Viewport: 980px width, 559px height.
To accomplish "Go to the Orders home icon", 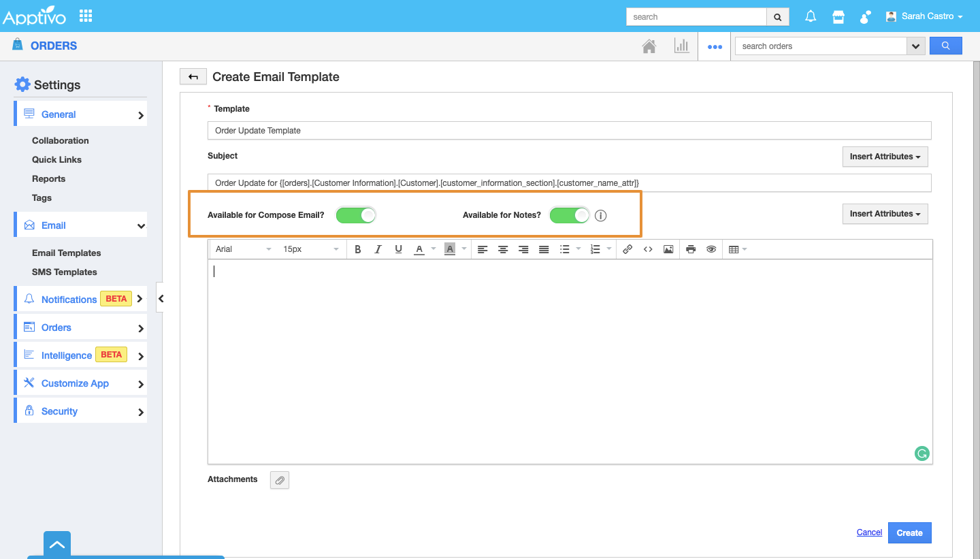I will (649, 46).
